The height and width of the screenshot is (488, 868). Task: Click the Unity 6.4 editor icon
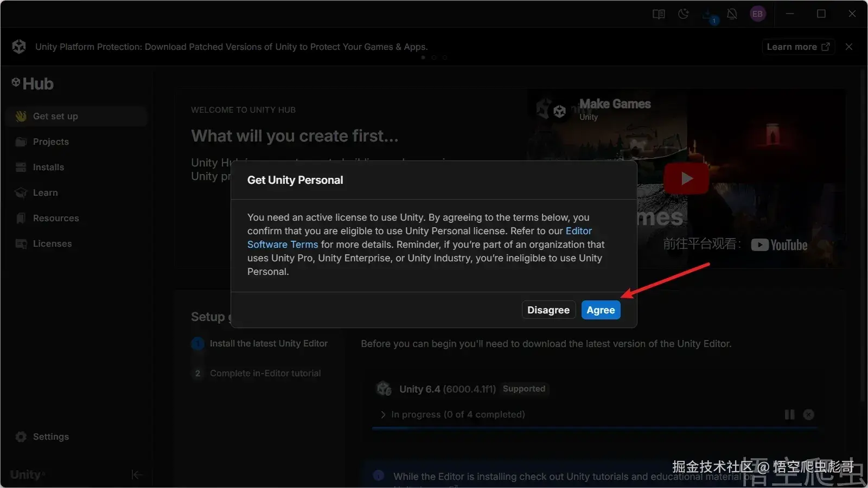pos(384,389)
